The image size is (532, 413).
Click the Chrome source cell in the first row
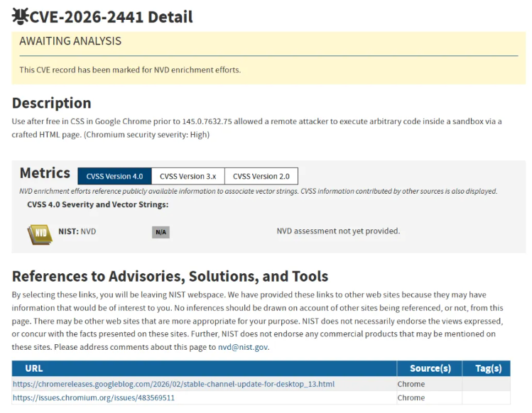click(411, 384)
